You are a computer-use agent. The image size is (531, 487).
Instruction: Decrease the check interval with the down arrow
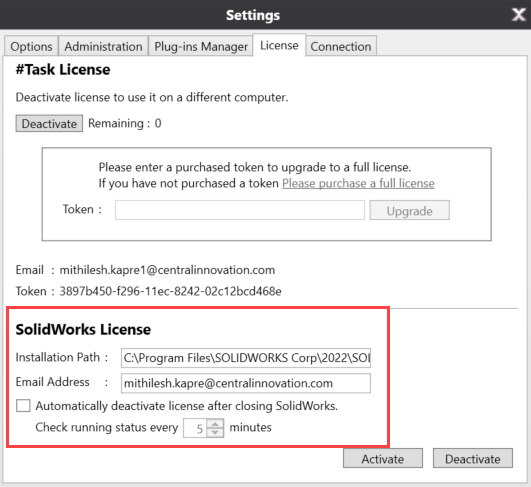pyautogui.click(x=215, y=432)
